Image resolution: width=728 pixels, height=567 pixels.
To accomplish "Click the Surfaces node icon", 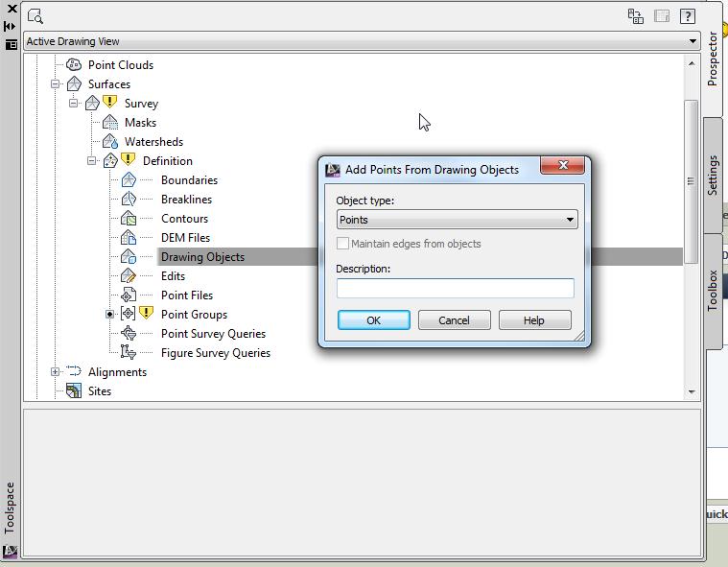I will [74, 84].
